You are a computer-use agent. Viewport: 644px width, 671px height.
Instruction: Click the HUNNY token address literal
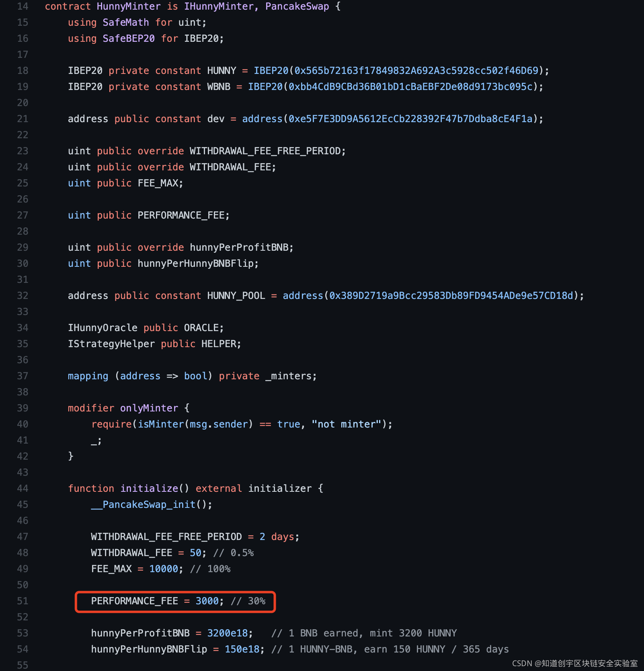click(x=416, y=71)
